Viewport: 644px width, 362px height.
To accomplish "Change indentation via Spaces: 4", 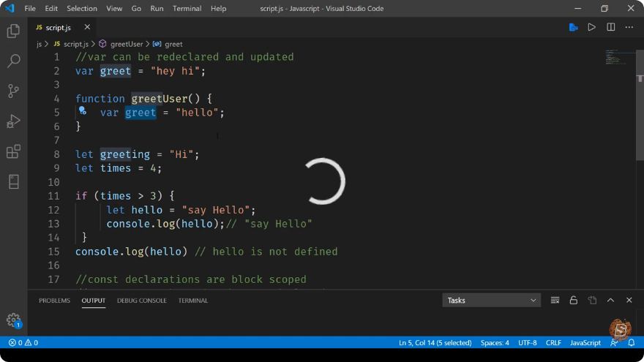I will [x=495, y=343].
